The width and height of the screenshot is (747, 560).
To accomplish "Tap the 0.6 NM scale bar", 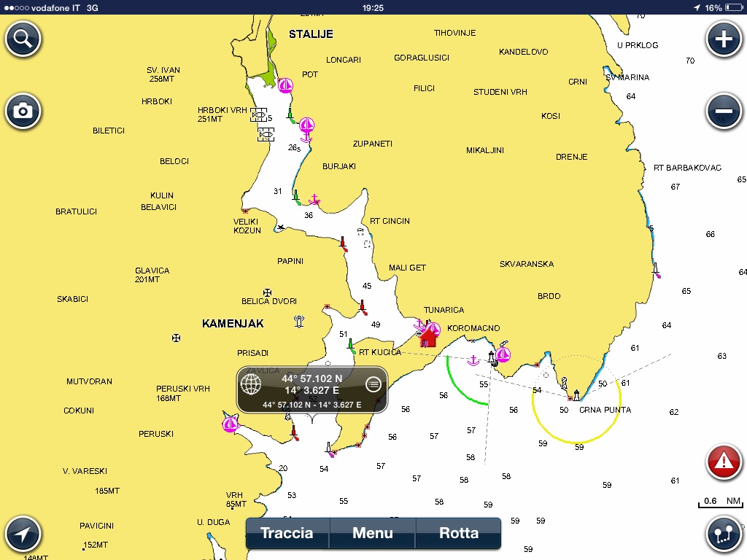I will point(720,502).
